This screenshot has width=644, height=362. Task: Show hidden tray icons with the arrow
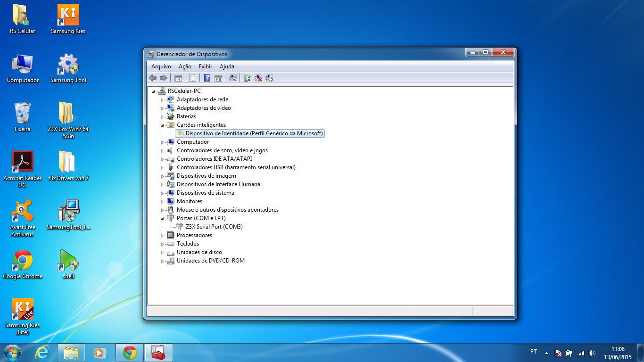pos(547,353)
